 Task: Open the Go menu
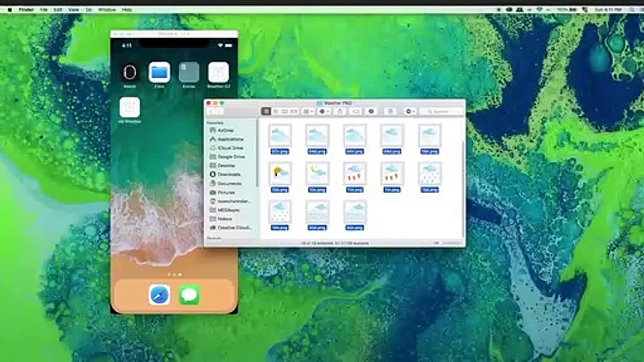point(89,9)
